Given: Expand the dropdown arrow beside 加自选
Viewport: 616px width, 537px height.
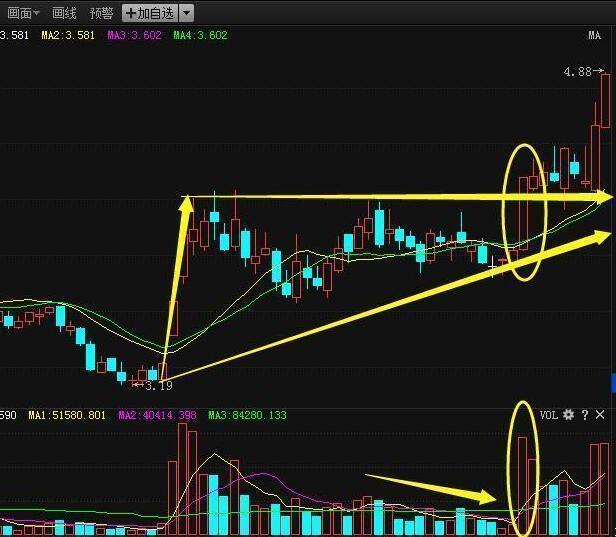Looking at the screenshot, I should pyautogui.click(x=186, y=14).
